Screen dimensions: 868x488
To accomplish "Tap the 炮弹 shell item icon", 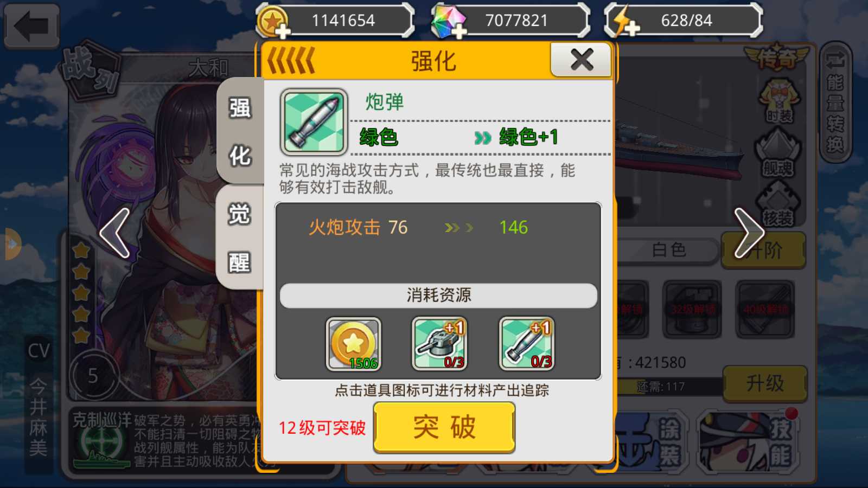I will tap(314, 123).
